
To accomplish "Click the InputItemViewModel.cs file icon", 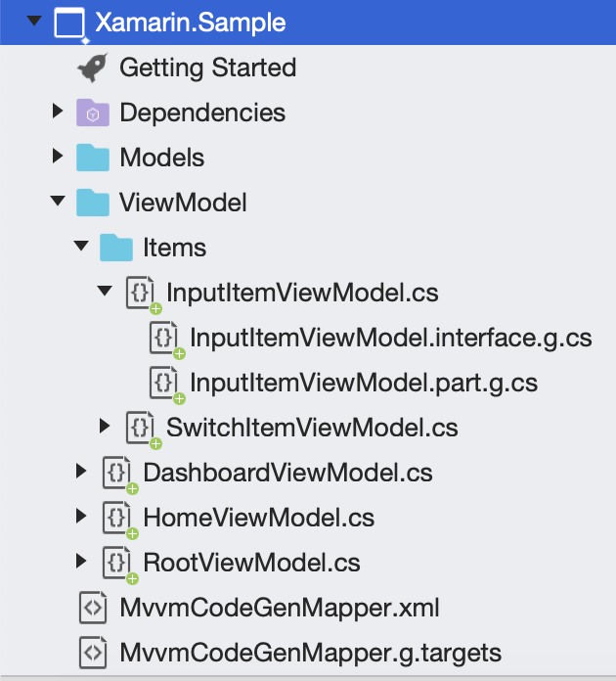I will point(143,295).
